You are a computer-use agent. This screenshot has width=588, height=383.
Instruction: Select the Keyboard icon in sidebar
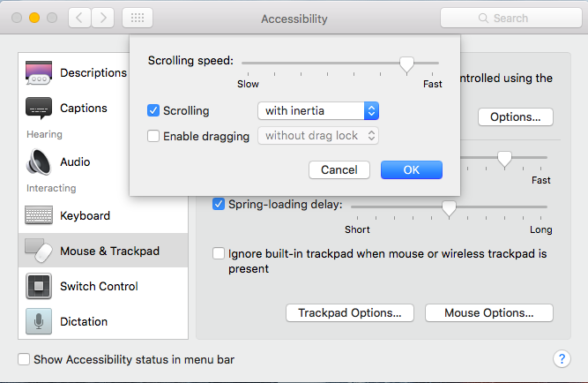[39, 215]
